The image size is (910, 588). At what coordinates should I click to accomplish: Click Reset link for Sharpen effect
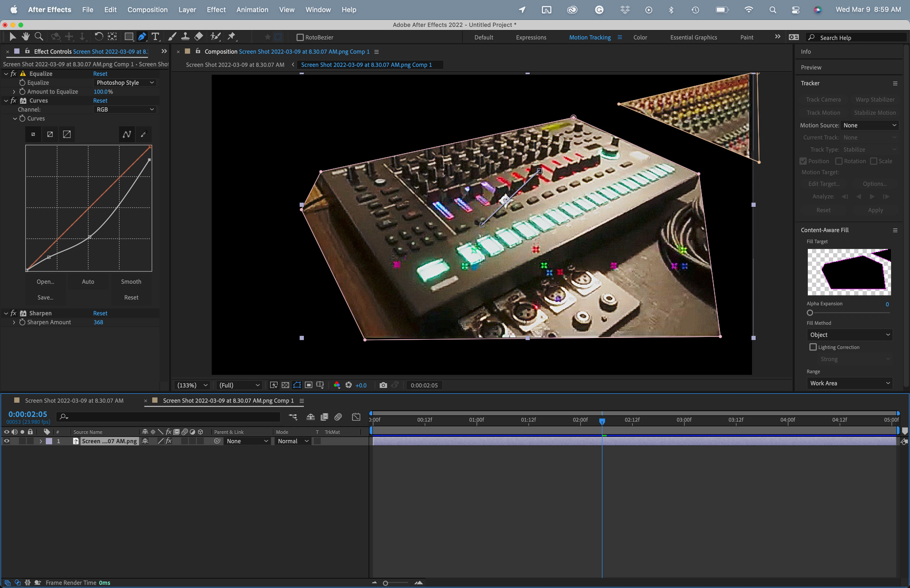click(x=100, y=313)
